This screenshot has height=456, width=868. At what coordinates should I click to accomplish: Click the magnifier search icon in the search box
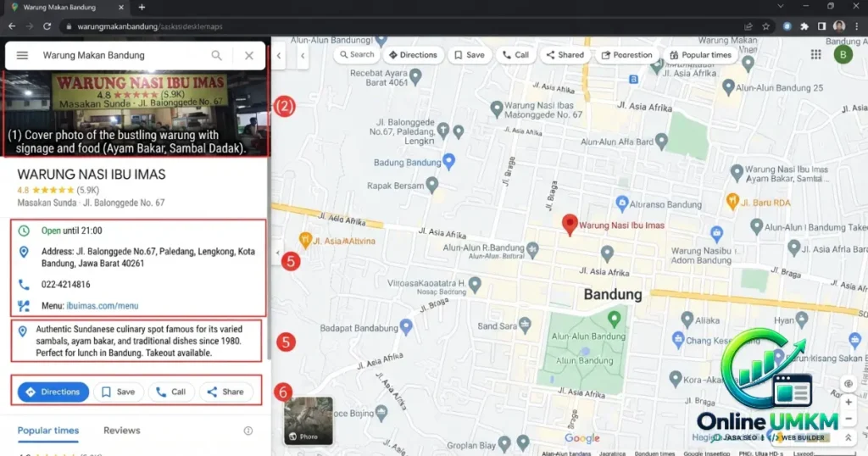click(216, 55)
